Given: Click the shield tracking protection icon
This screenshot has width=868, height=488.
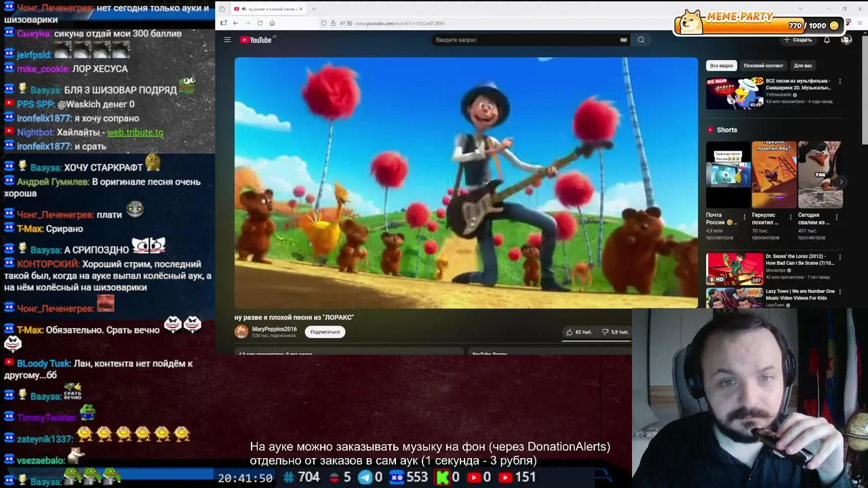Looking at the screenshot, I should pyautogui.click(x=323, y=23).
